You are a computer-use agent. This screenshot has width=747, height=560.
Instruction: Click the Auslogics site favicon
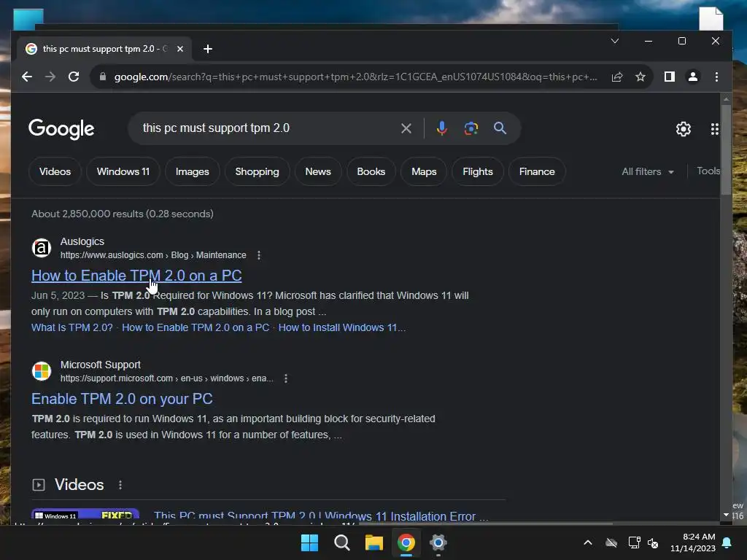(42, 248)
